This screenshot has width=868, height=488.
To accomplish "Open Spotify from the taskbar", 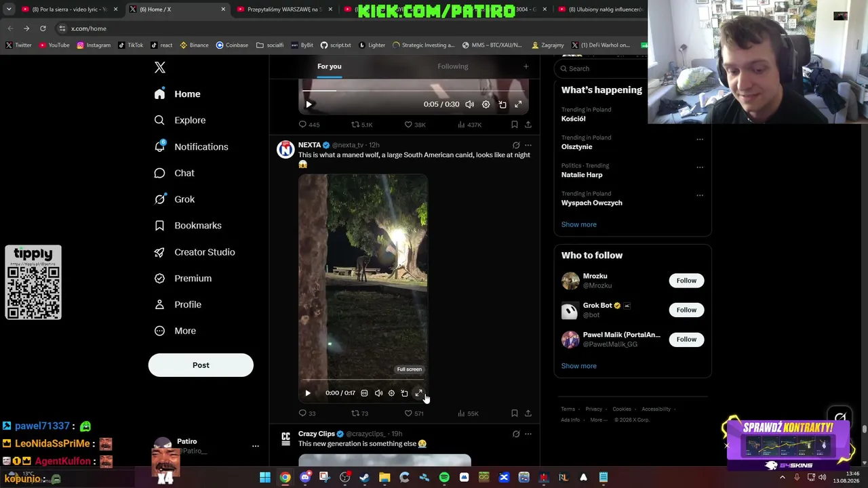I will tap(444, 477).
